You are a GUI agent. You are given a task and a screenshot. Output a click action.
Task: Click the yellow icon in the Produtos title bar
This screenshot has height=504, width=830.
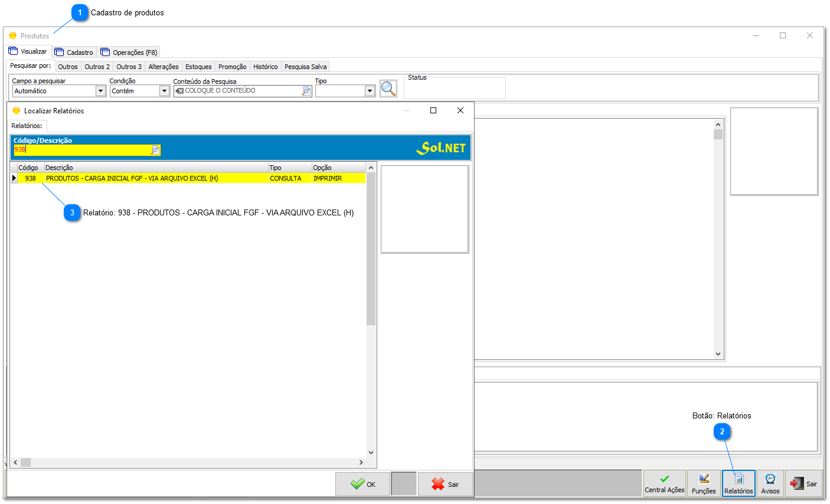click(x=12, y=35)
